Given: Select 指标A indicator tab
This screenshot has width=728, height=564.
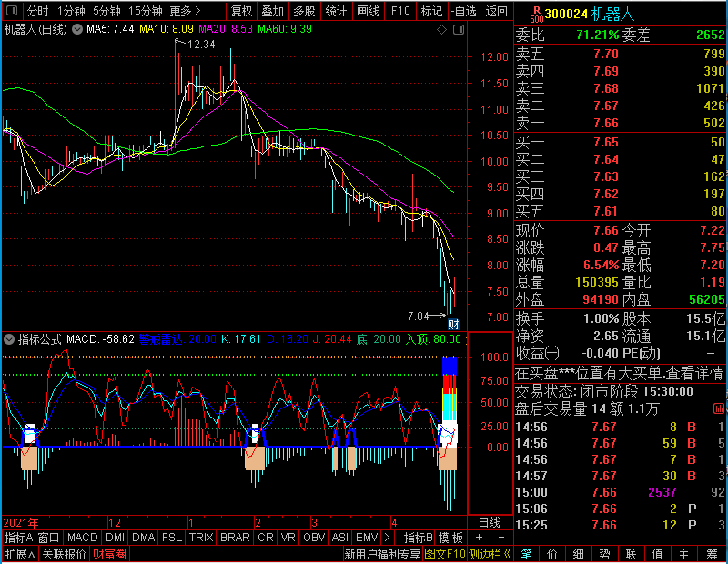Looking at the screenshot, I should click(x=18, y=538).
